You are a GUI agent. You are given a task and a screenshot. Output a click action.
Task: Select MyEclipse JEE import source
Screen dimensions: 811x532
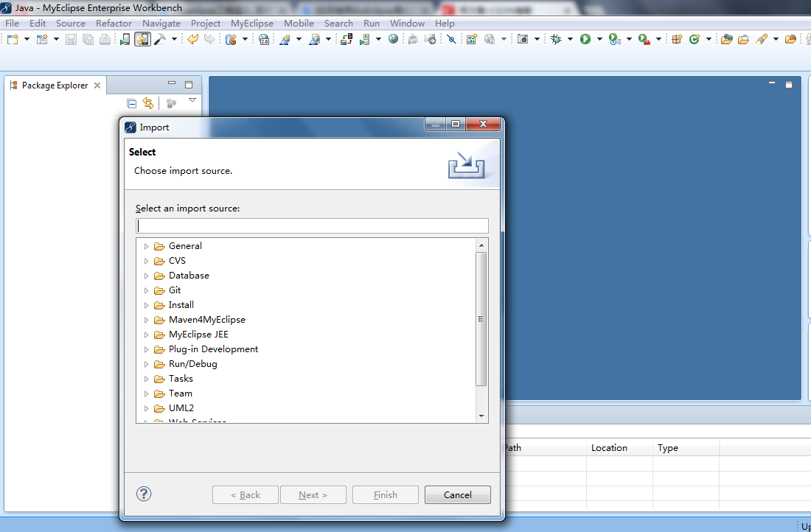pos(198,335)
